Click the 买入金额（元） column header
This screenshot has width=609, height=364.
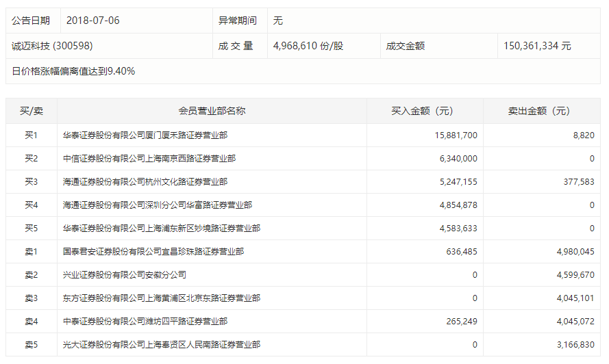point(425,111)
